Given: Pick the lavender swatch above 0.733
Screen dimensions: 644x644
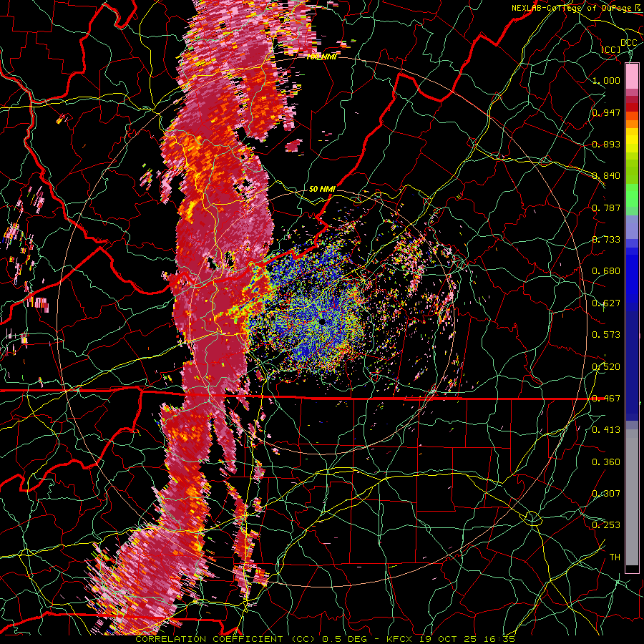Looking at the screenshot, I should (632, 227).
